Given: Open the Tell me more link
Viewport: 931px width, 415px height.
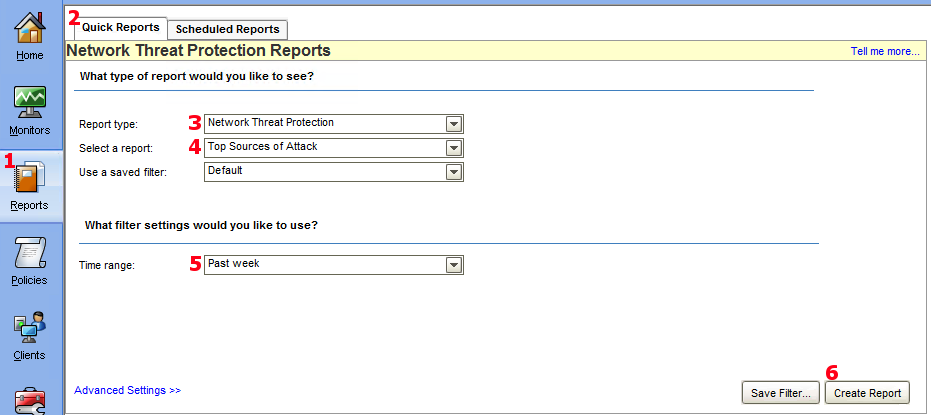Looking at the screenshot, I should point(884,51).
